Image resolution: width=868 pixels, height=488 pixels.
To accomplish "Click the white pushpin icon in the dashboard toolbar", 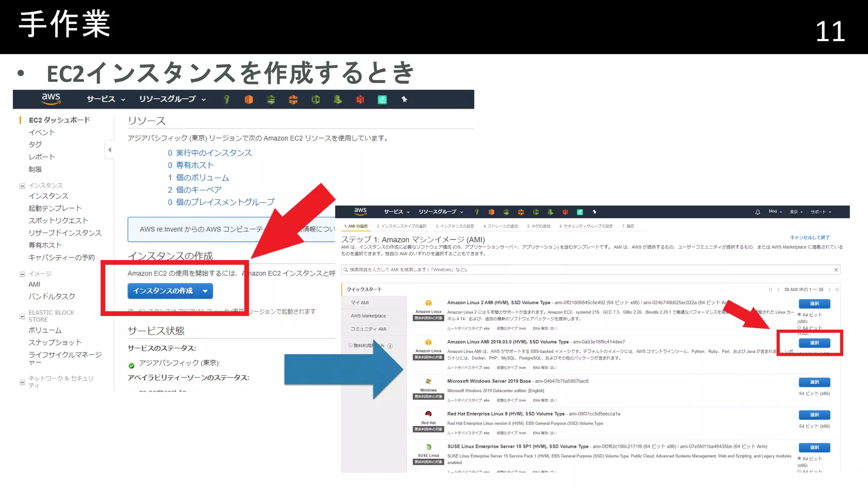I will 404,99.
